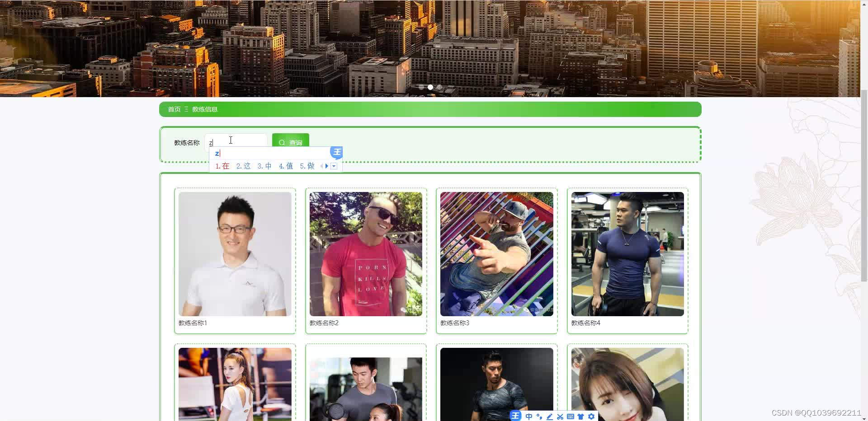The width and height of the screenshot is (868, 421).
Task: Open the man lifting dumbbell coach photo
Action: (x=366, y=389)
